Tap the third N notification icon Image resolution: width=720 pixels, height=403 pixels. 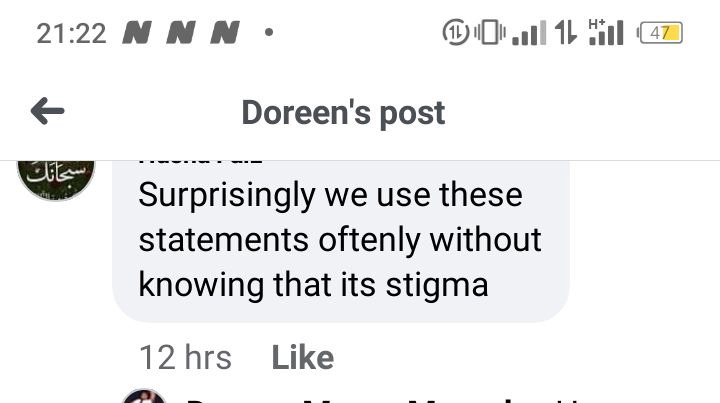pyautogui.click(x=225, y=33)
